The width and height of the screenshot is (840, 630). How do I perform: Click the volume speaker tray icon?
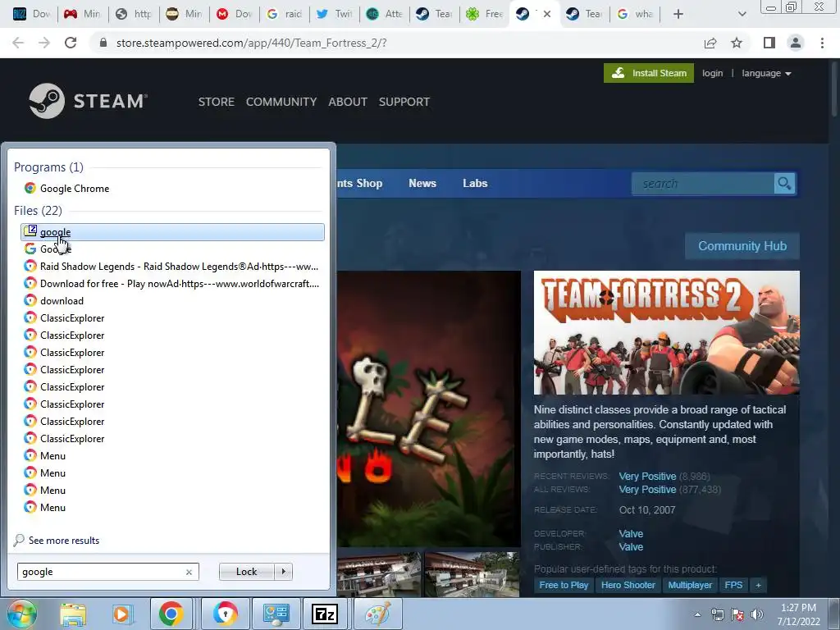(x=756, y=614)
